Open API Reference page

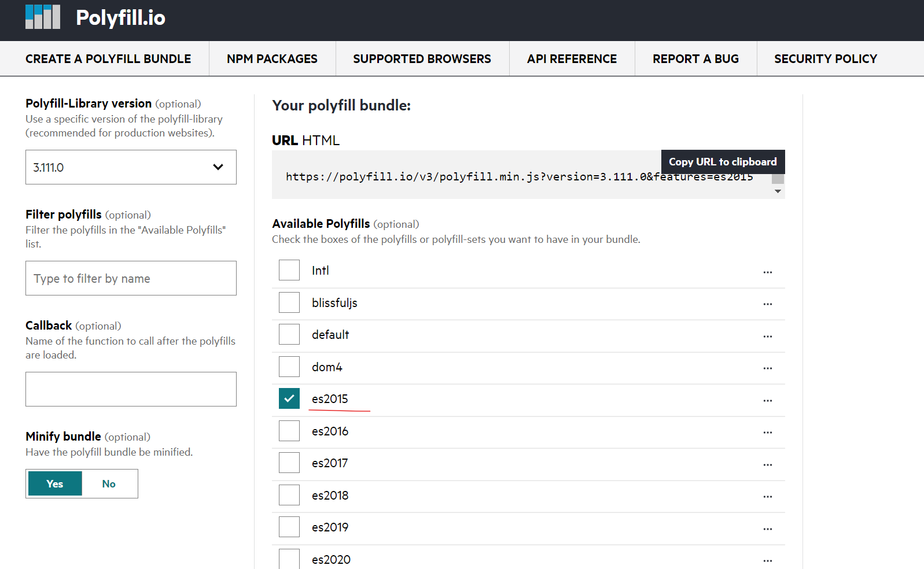click(572, 58)
